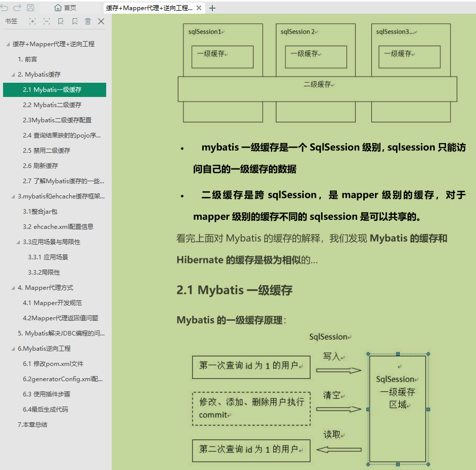Select 4.2Mapper代理返回值问题 bookmark
The height and width of the screenshot is (470, 476).
pyautogui.click(x=60, y=318)
